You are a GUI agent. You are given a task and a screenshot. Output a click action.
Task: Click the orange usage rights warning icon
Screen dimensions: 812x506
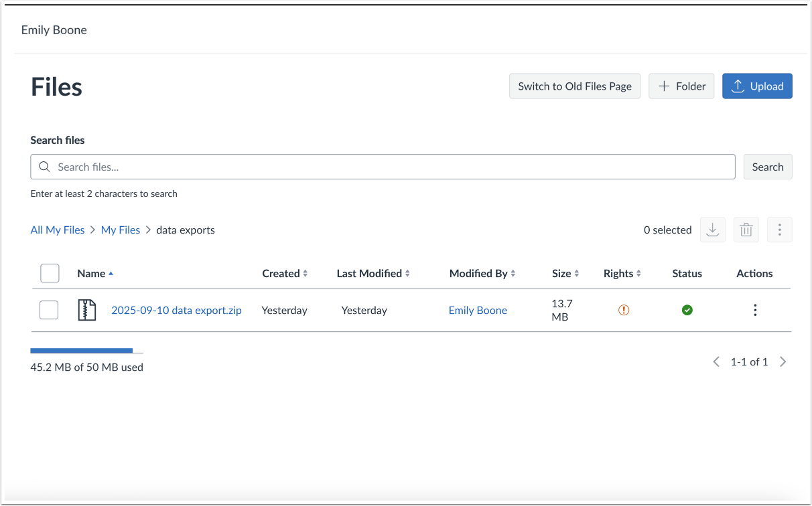[623, 310]
